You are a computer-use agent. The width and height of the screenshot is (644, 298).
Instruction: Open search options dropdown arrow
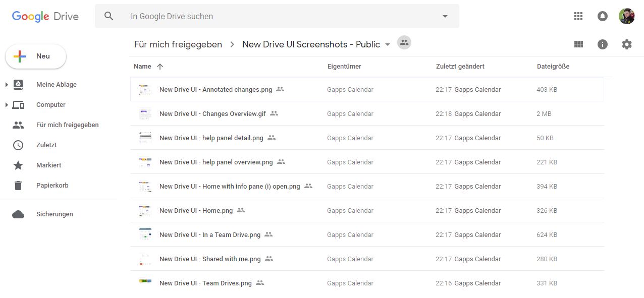[x=445, y=16]
